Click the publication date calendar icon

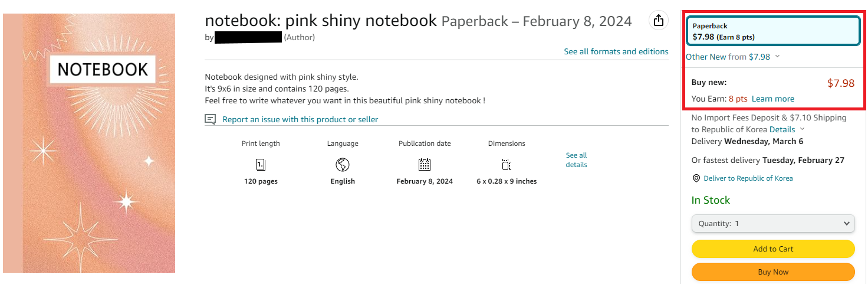pyautogui.click(x=425, y=164)
